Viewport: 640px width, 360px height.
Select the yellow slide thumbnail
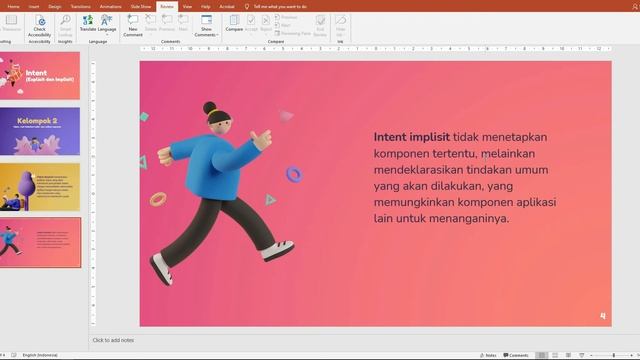click(x=40, y=187)
